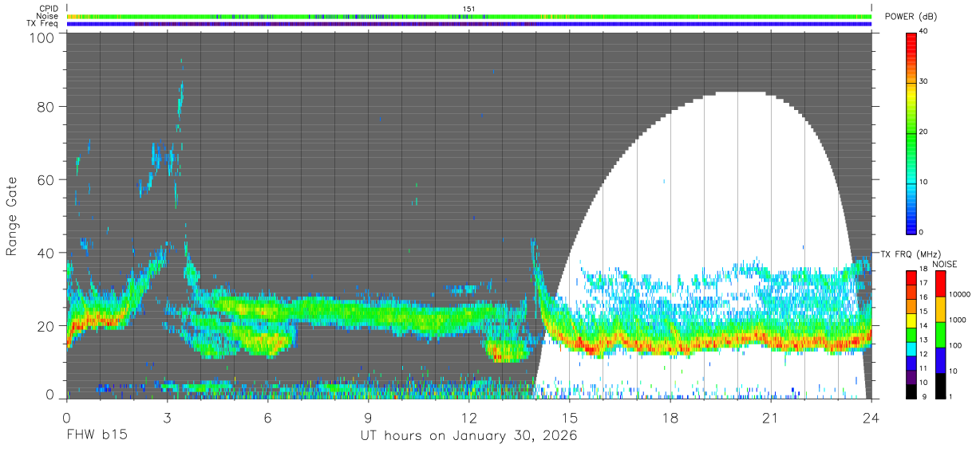Click the 3 tick on the UT hours axis
This screenshot has height=452, width=980.
[168, 418]
